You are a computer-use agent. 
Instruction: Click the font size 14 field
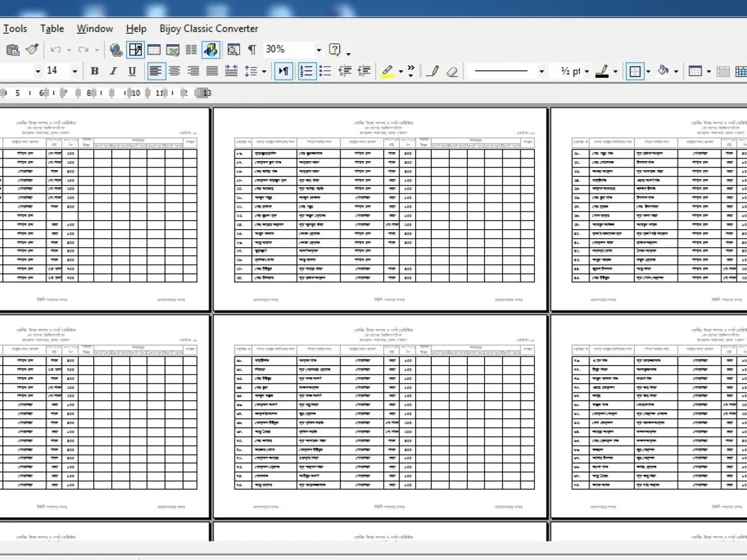coord(58,71)
